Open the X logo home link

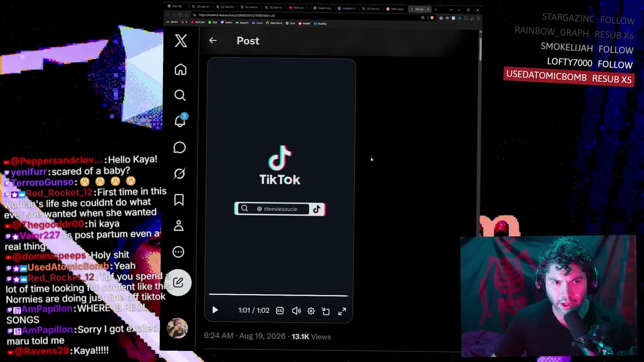(x=181, y=41)
